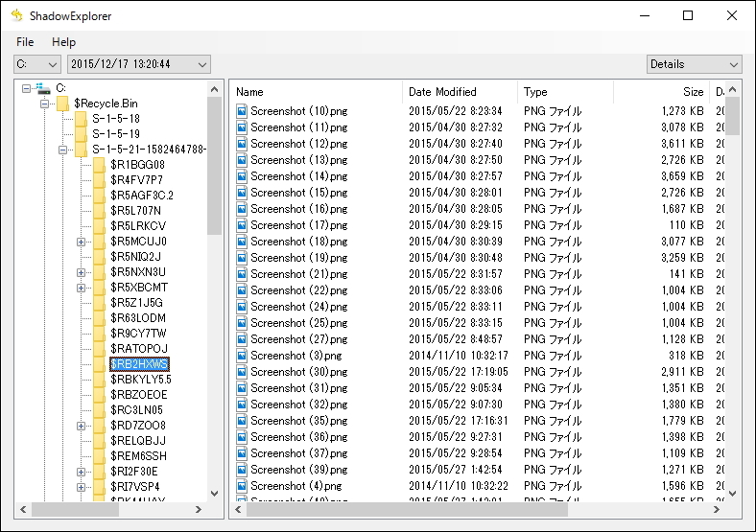
Task: Select the $RB2HXWS folder label in the tree
Action: (139, 364)
